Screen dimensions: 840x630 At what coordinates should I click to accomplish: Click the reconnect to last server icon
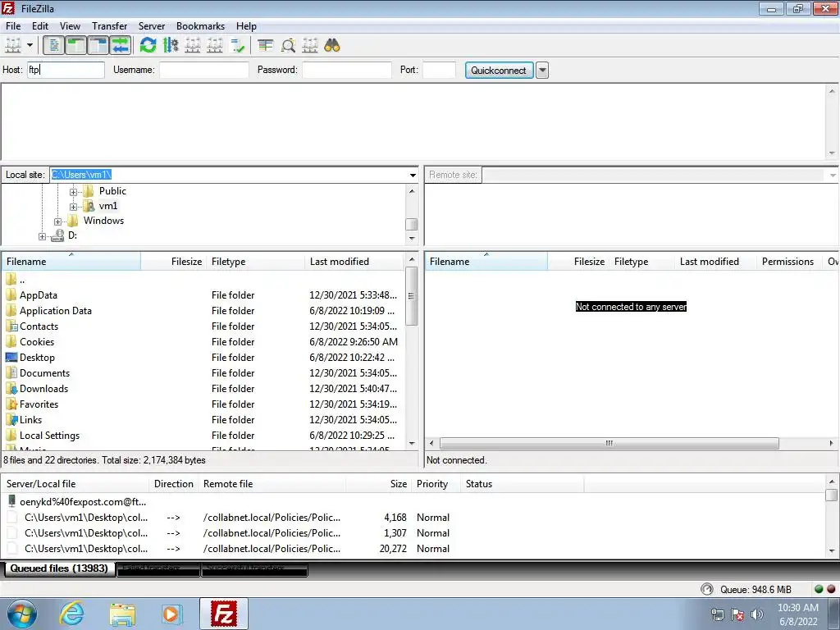[237, 46]
